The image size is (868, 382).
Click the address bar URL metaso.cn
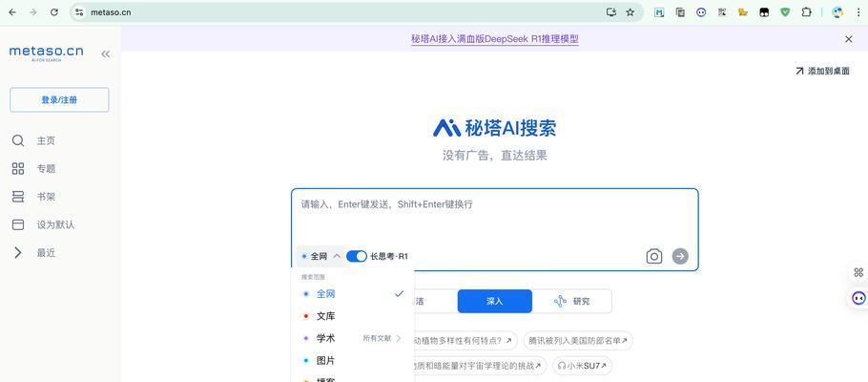[111, 12]
